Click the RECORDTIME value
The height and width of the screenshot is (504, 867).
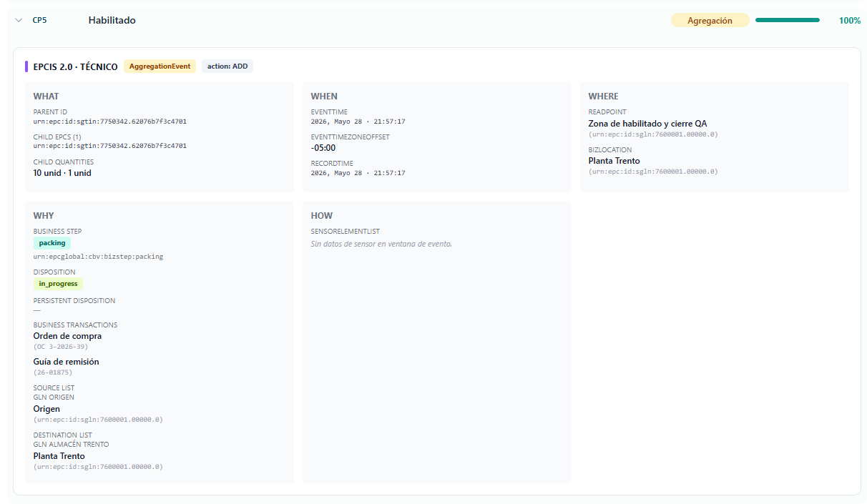tap(358, 173)
